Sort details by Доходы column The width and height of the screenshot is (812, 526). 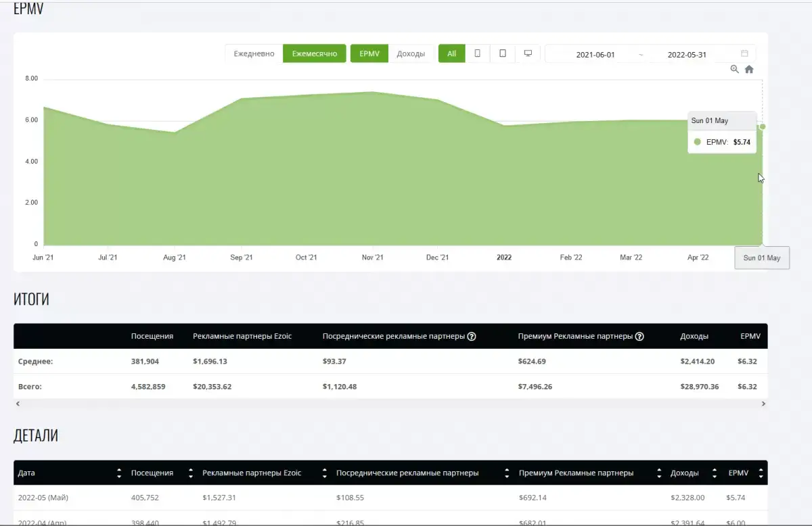[714, 473]
